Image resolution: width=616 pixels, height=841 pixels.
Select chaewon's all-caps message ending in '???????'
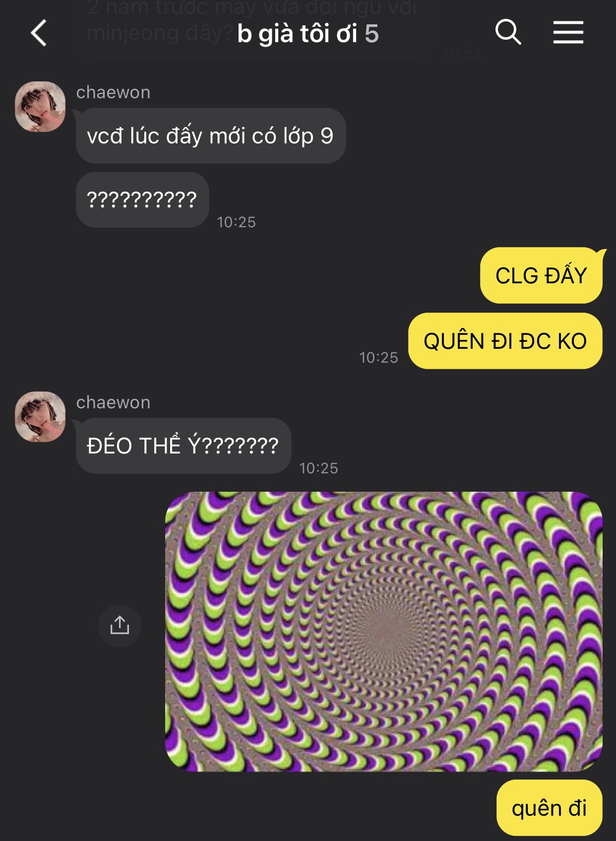(x=184, y=446)
